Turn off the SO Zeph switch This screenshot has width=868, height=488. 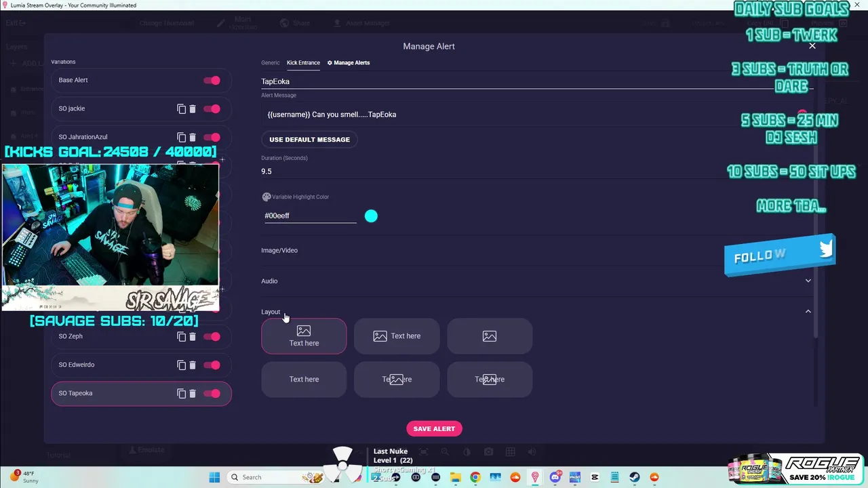212,336
